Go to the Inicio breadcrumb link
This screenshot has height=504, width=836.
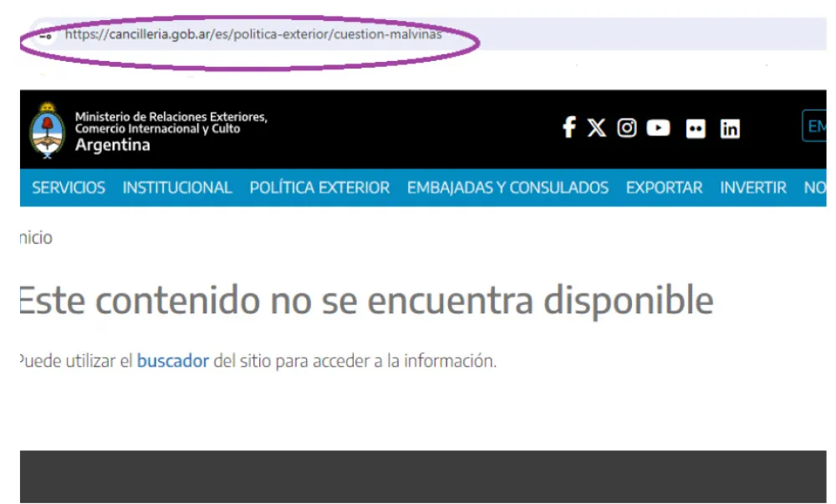pos(36,237)
